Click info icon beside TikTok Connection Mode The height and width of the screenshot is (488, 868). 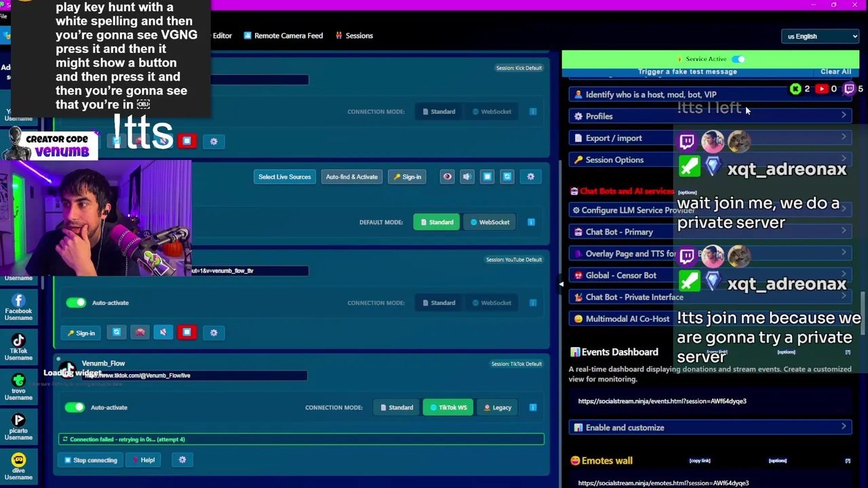pos(533,407)
